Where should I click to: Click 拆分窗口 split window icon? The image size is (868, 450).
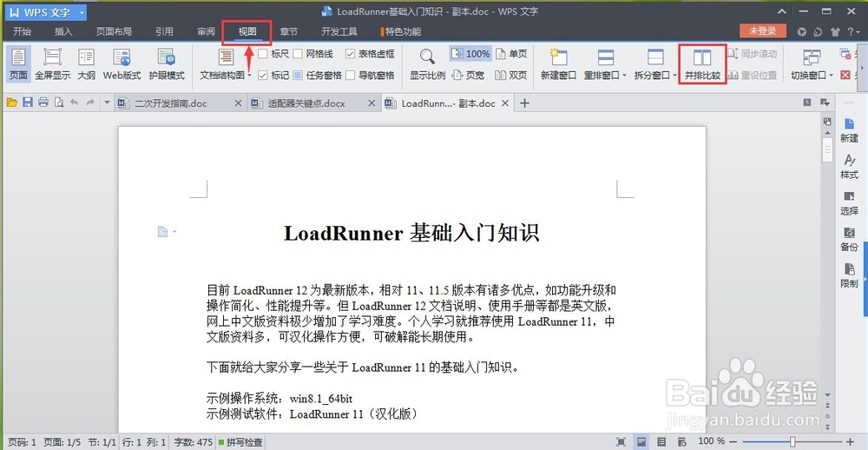coord(655,57)
